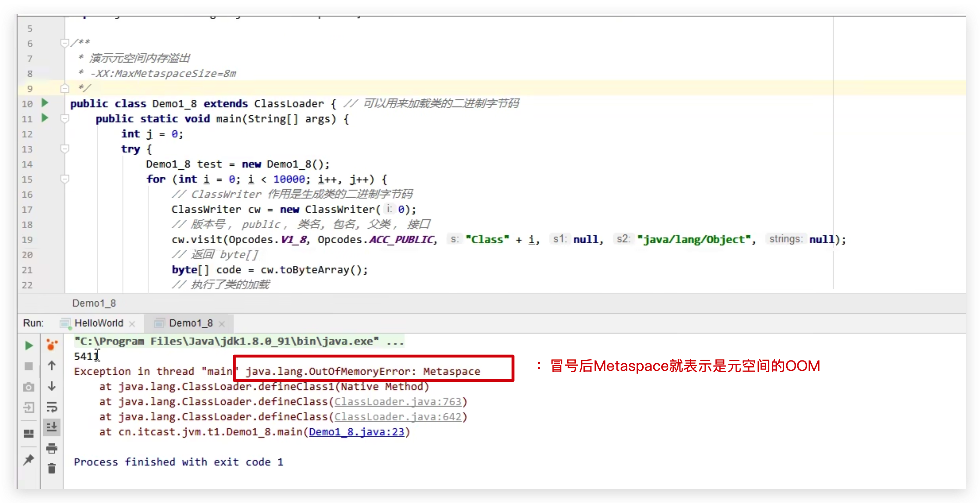Print the console output
Viewport: 980px width, 503px height.
(x=52, y=449)
